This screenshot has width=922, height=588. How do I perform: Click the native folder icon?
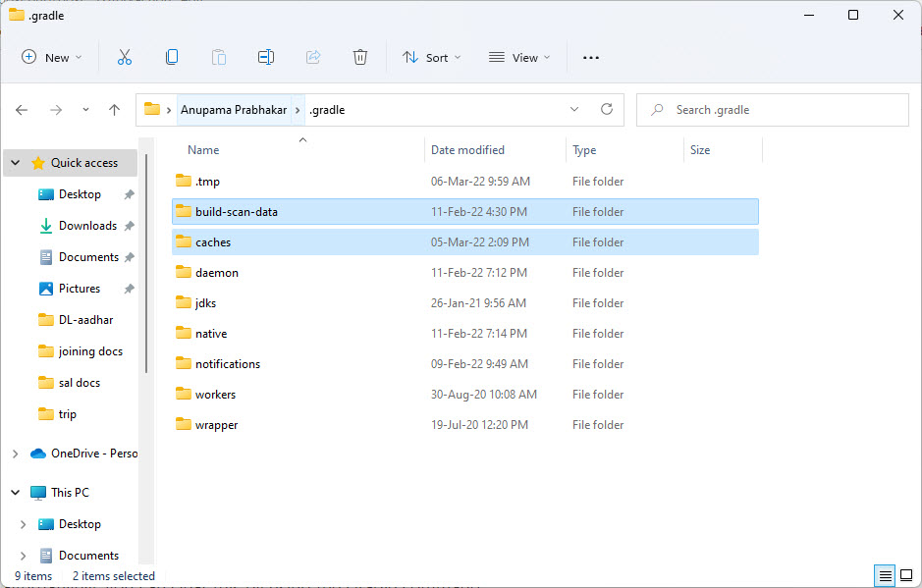184,333
